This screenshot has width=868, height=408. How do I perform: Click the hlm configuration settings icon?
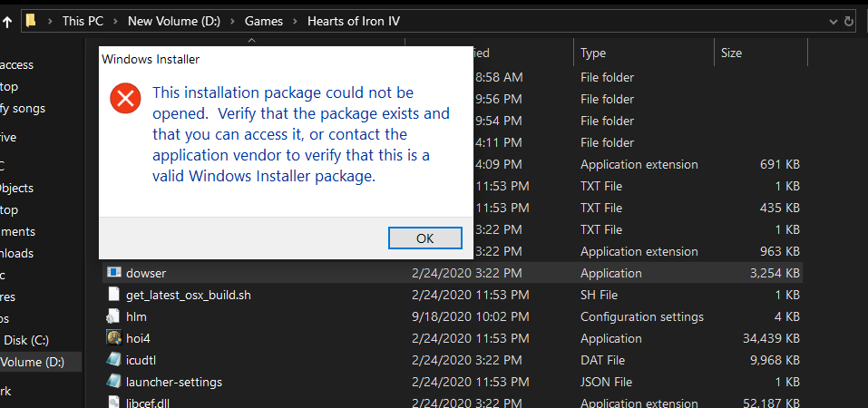(113, 316)
